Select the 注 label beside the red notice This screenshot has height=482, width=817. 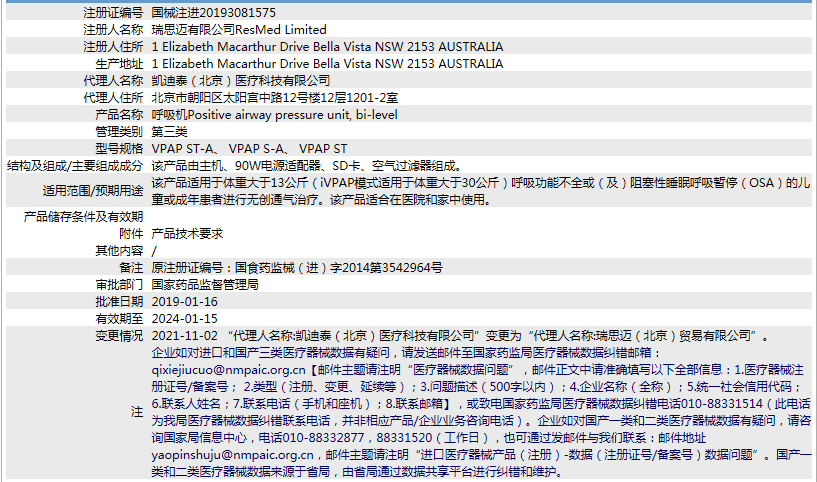(137, 412)
